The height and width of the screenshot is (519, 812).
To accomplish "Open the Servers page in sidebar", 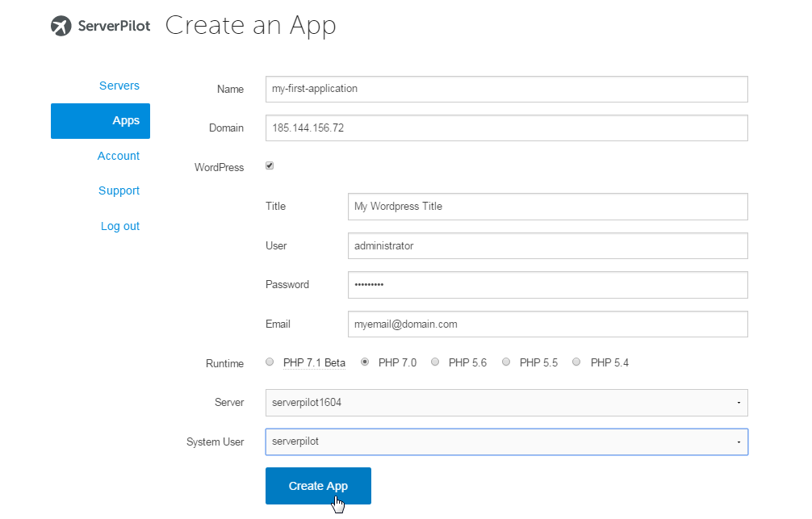I will [119, 86].
